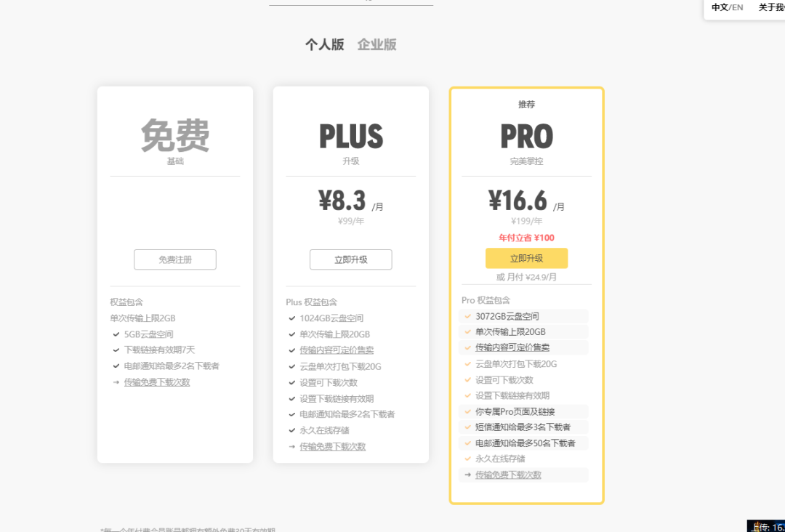This screenshot has width=785, height=532.
Task: Select EN language option
Action: (738, 7)
